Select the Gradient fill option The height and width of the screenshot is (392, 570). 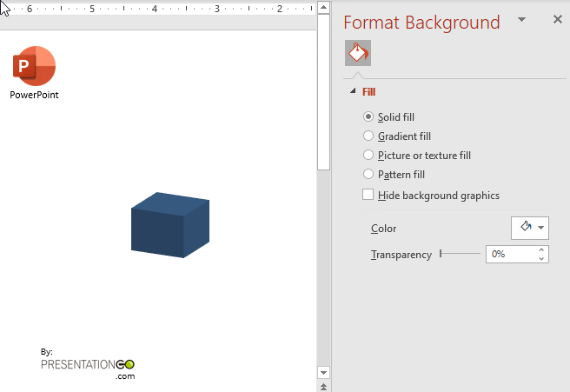(368, 136)
